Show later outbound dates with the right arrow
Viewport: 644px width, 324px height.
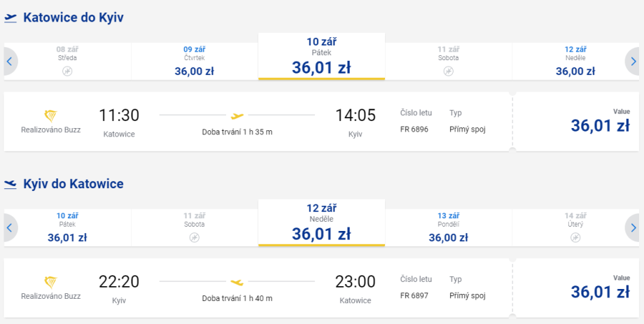[633, 62]
